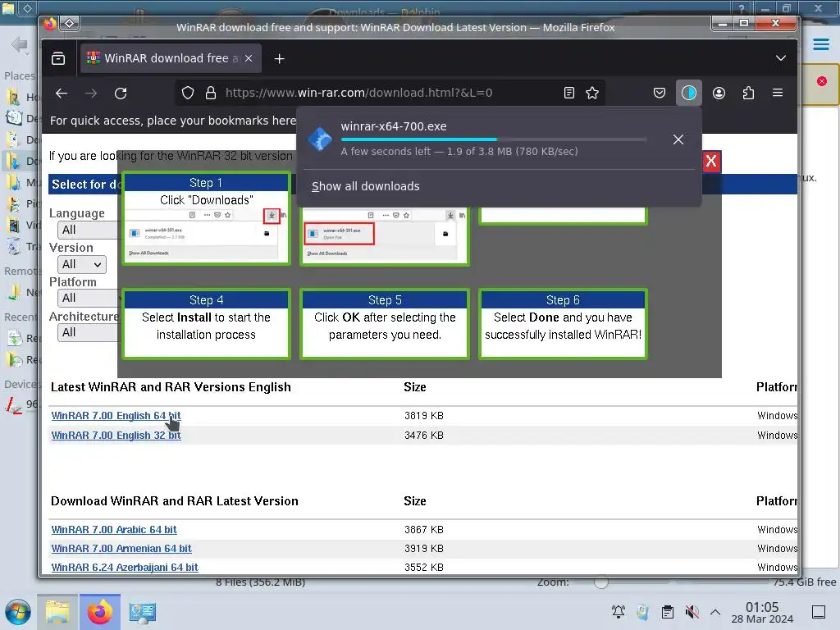Viewport: 840px width, 630px height.
Task: Click WinRAR 7.00 Armenian 64 bit link
Action: coord(121,549)
